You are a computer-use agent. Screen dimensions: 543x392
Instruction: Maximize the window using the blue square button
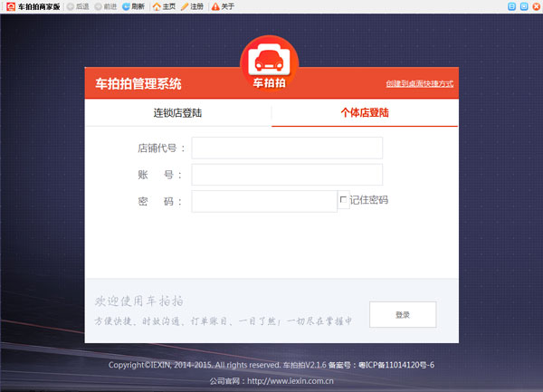523,6
